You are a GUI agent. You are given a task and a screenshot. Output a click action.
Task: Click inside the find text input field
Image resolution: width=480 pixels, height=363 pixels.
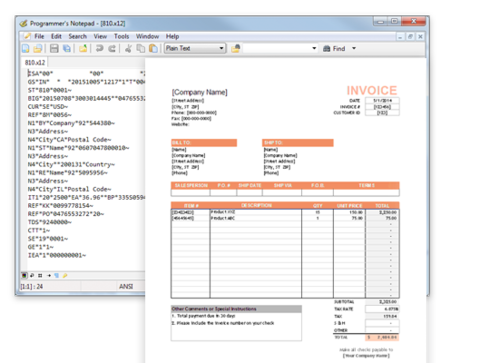277,48
